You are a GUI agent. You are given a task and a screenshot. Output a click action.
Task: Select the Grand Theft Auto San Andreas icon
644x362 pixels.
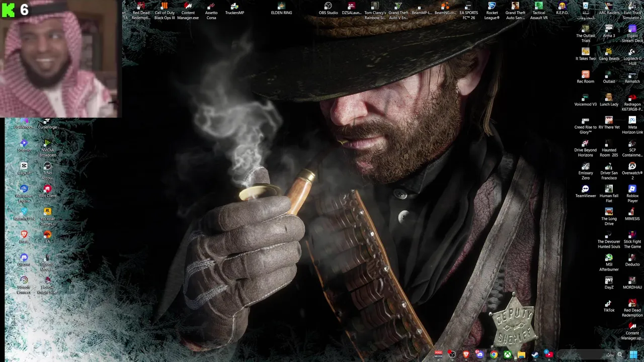pyautogui.click(x=515, y=11)
